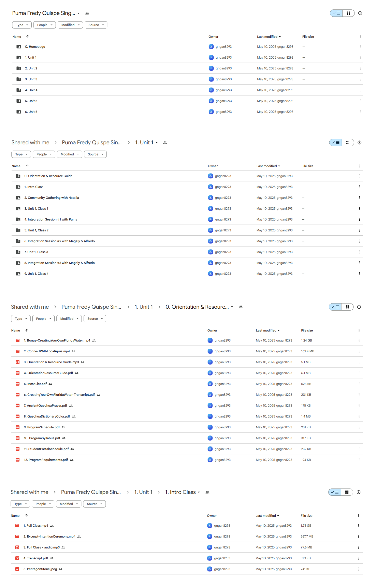The image size is (376, 588).
Task: Open more actions for 2. ConnectWithLocalApus.mp4
Action: tap(359, 351)
